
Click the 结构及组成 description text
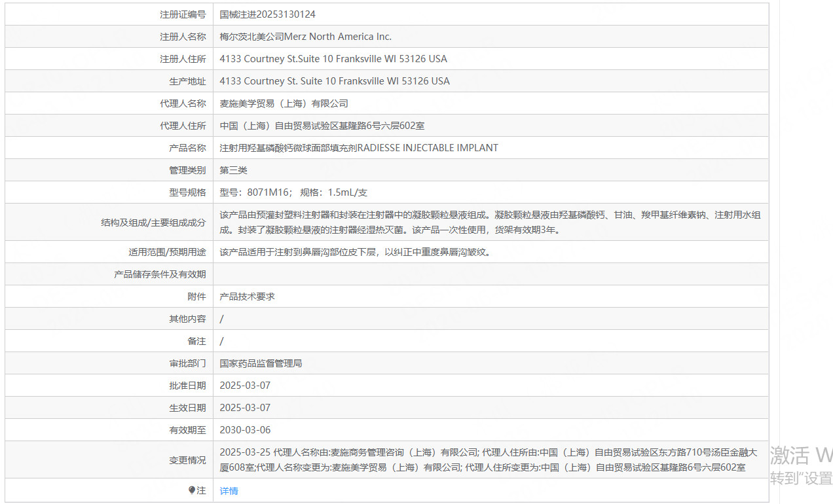[490, 222]
